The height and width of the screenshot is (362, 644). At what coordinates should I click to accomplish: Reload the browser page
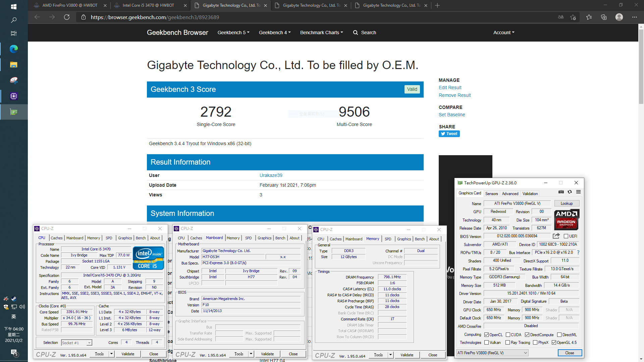67,17
